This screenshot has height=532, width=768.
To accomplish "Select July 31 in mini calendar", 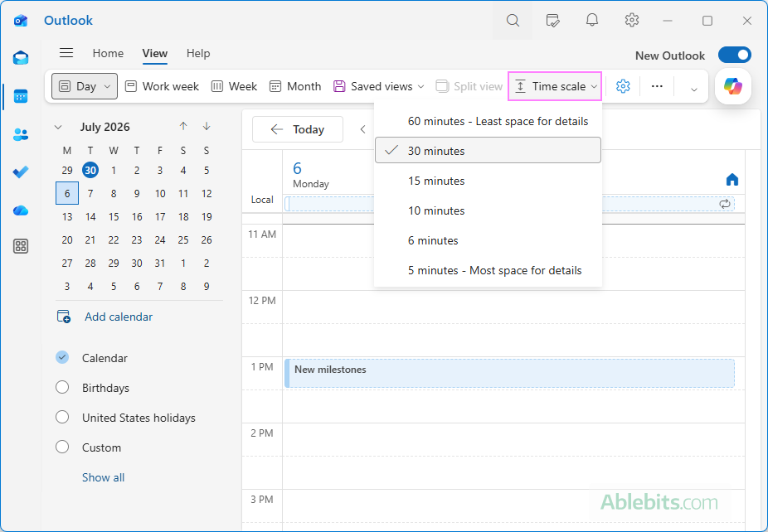I will coord(160,263).
